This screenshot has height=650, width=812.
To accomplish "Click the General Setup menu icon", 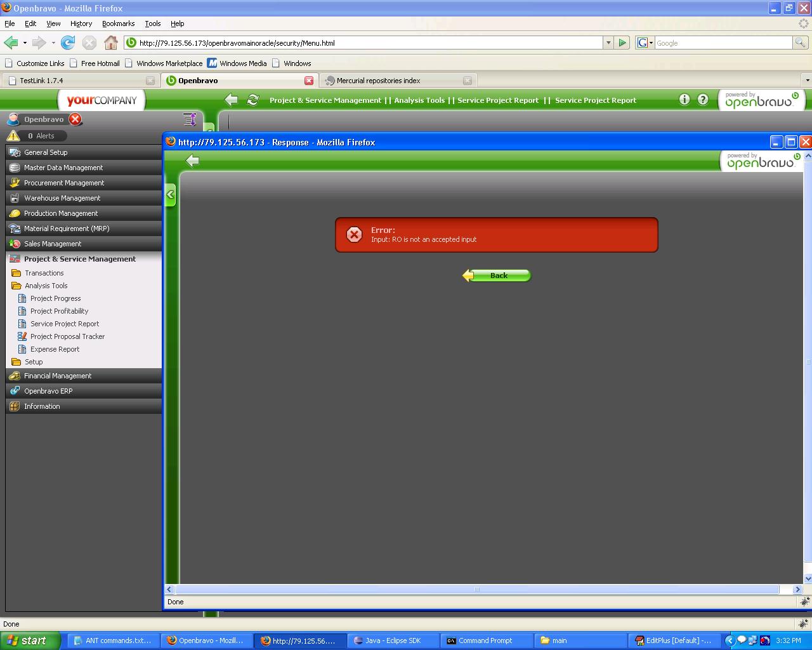I will [15, 152].
